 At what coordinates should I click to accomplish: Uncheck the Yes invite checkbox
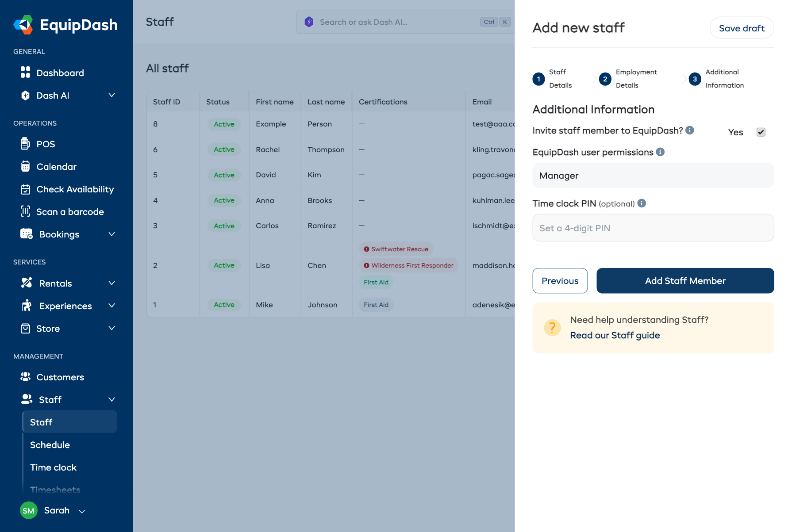point(761,132)
